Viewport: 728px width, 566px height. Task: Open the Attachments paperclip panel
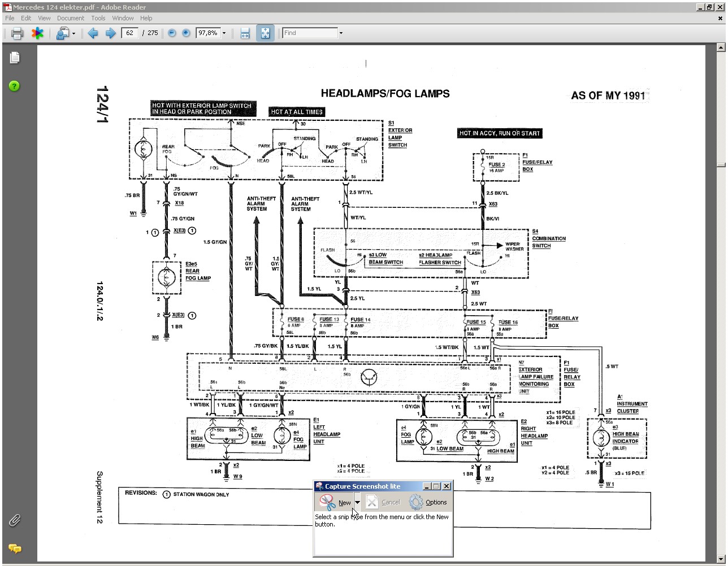click(15, 520)
